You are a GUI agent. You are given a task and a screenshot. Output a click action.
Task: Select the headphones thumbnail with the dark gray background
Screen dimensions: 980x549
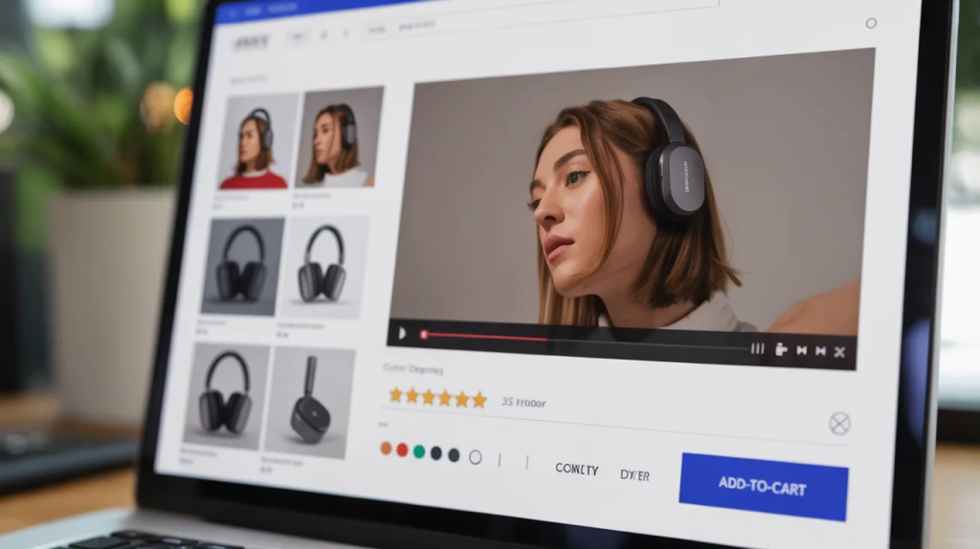click(242, 266)
